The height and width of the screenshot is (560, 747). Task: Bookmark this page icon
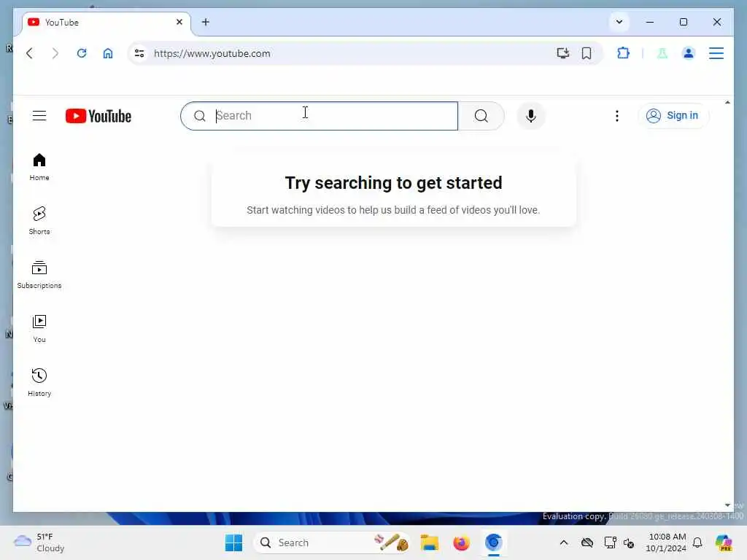point(587,53)
